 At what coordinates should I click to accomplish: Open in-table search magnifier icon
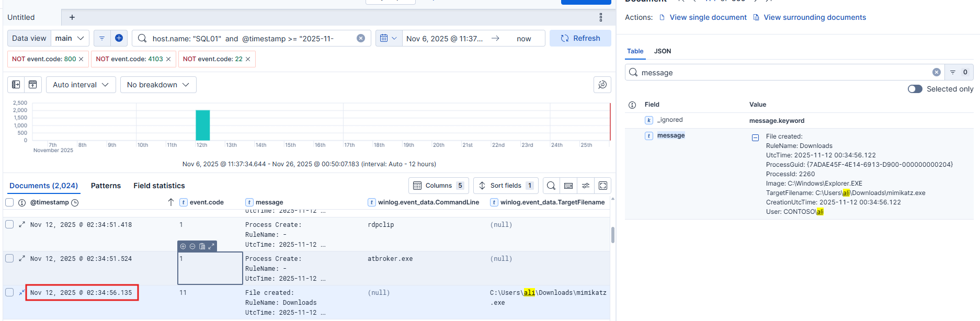(551, 186)
